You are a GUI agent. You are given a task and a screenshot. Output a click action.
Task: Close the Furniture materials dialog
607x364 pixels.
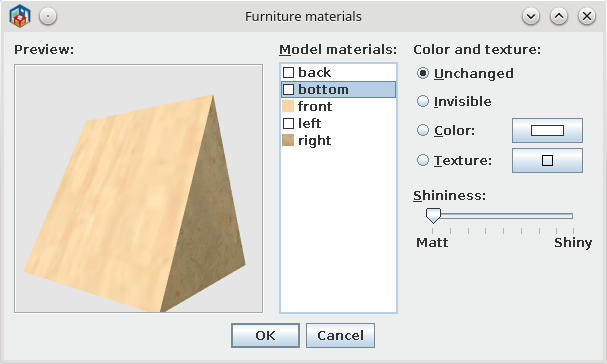pos(586,16)
